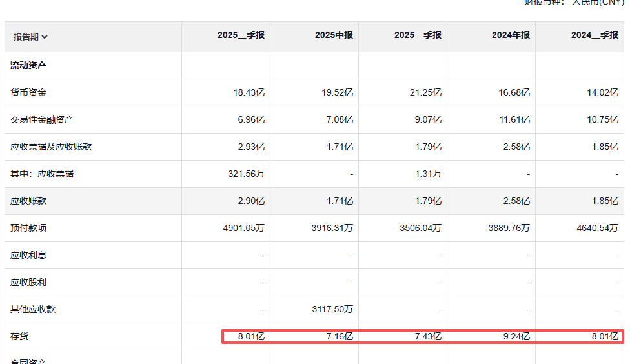Select the 2025三季报 column header
This screenshot has height=364, width=630.
point(241,35)
